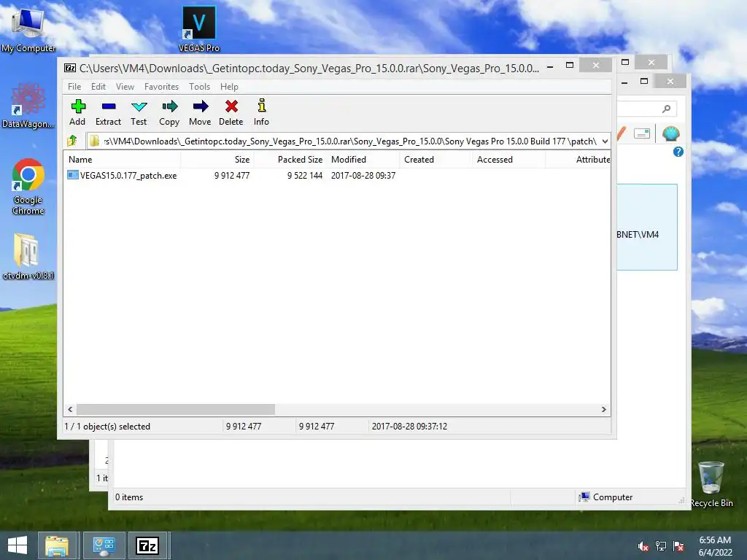Viewport: 747px width, 560px height.
Task: Sort by the Accessed column header
Action: [x=508, y=160]
